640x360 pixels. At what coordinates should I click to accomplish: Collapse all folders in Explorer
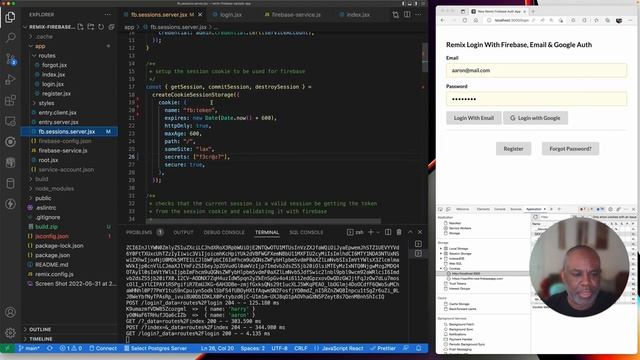tap(111, 27)
